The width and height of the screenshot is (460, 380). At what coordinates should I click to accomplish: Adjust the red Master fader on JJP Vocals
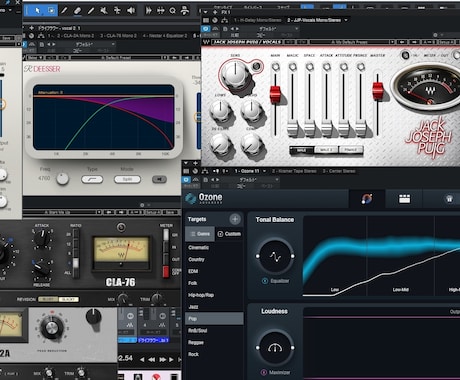pyautogui.click(x=377, y=90)
